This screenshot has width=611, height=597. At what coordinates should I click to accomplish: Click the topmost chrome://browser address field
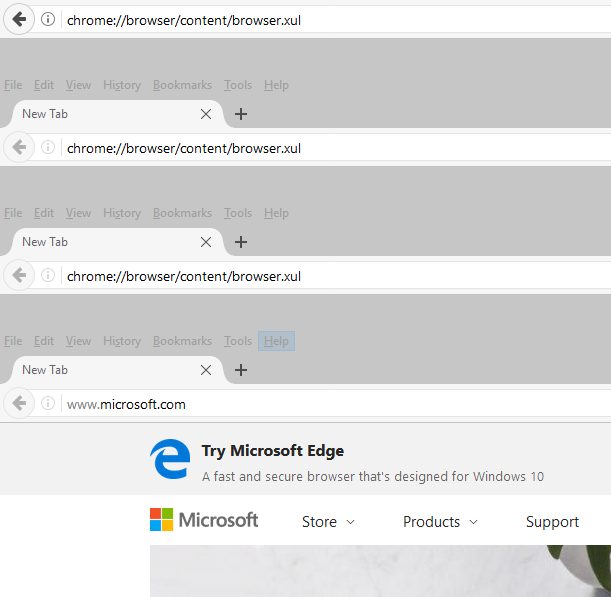pos(335,20)
